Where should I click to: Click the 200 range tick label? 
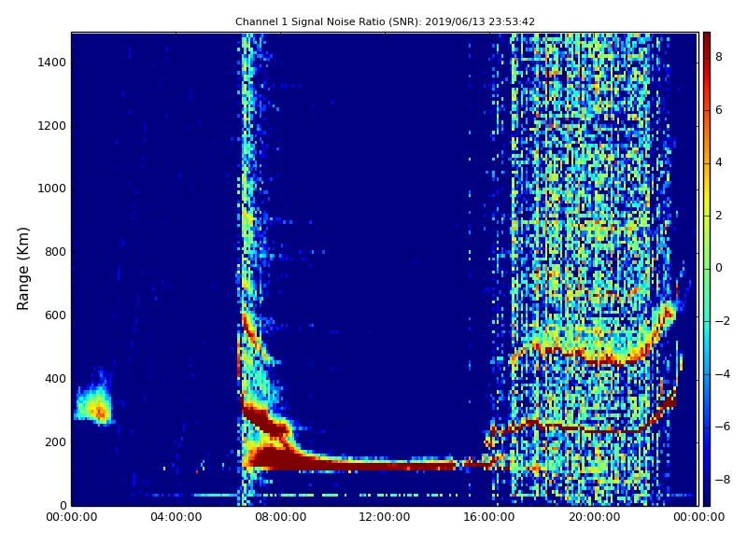pyautogui.click(x=55, y=442)
